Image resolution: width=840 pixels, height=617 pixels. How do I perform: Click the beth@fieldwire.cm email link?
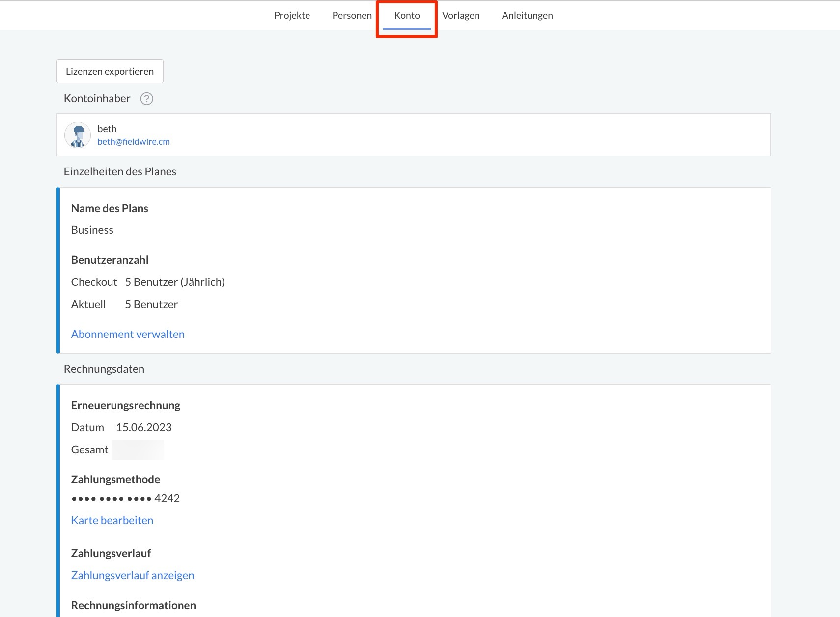point(134,142)
